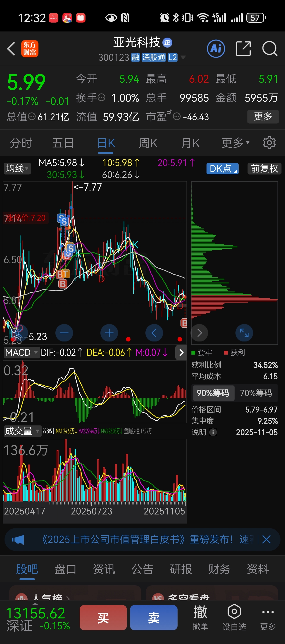Tap the enterprise badge next to 亚光科技

(x=167, y=43)
